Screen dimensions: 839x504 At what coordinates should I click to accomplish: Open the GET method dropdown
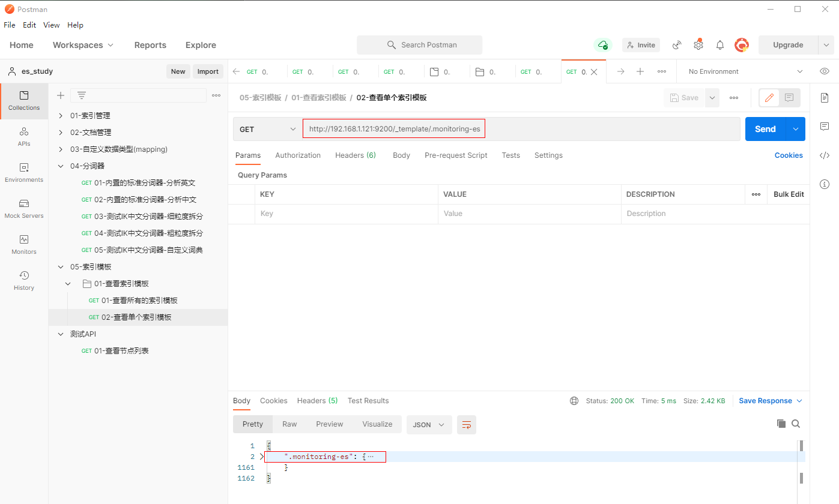(x=267, y=129)
